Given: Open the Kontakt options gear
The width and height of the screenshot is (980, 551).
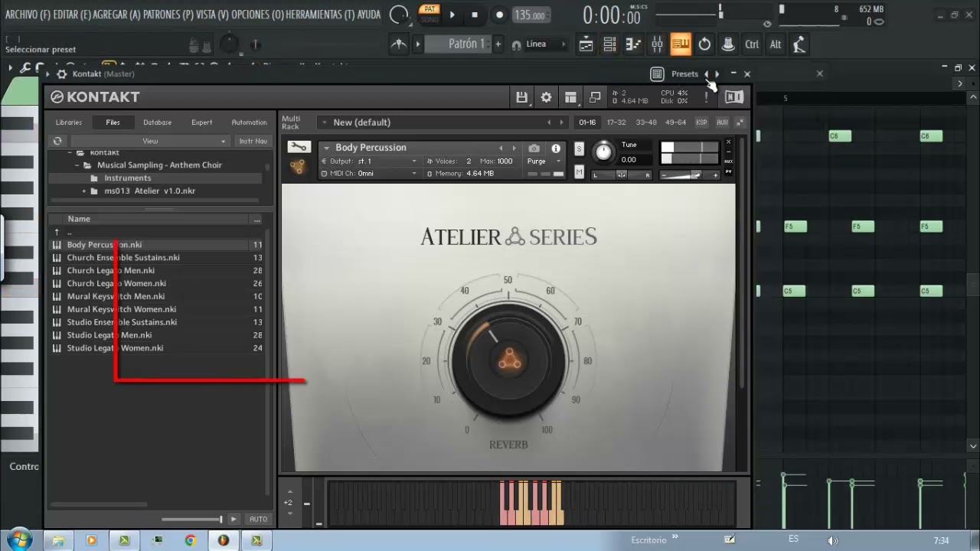Looking at the screenshot, I should click(x=546, y=97).
